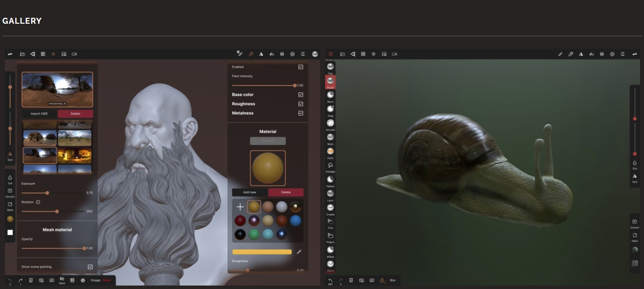
Task: Click the Import HDR button
Action: (x=39, y=114)
